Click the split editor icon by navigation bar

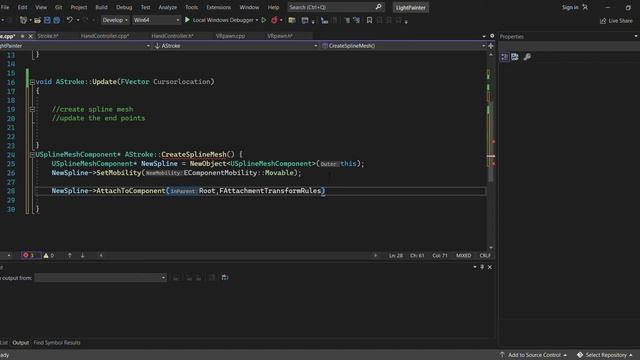click(491, 46)
